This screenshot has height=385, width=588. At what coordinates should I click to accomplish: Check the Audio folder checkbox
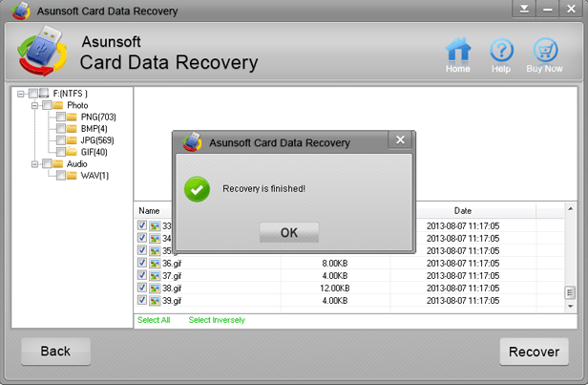(47, 163)
